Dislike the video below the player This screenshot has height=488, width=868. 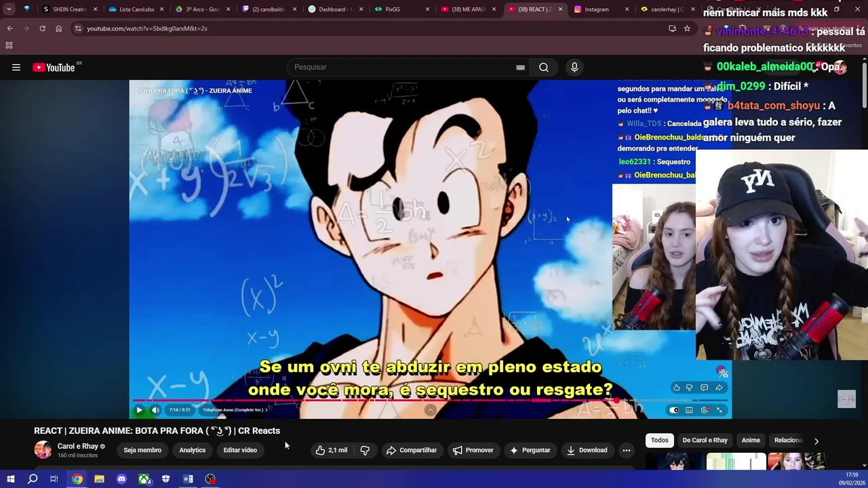click(x=365, y=450)
